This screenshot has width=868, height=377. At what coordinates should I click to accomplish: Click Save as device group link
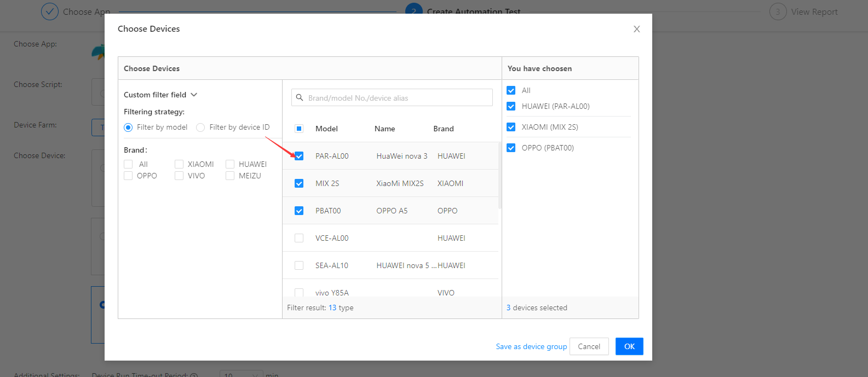pos(531,346)
